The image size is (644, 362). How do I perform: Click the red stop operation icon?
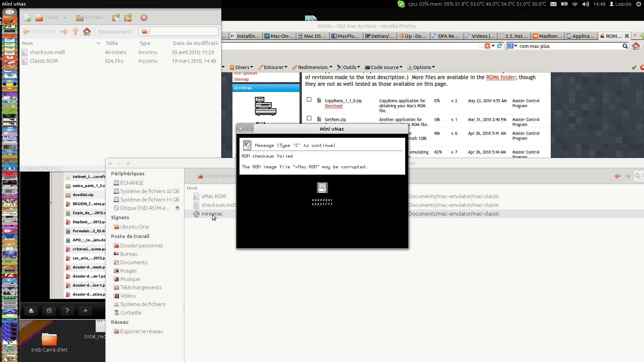point(144,17)
